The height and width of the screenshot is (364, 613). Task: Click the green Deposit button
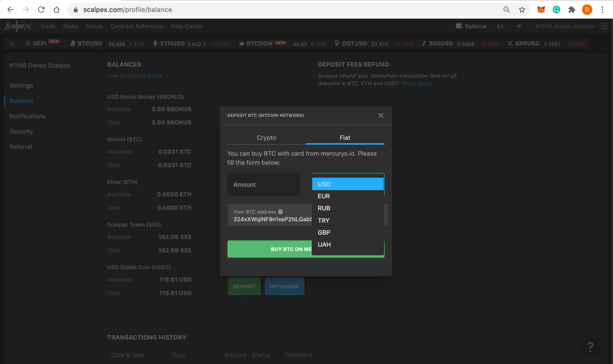[x=244, y=286]
